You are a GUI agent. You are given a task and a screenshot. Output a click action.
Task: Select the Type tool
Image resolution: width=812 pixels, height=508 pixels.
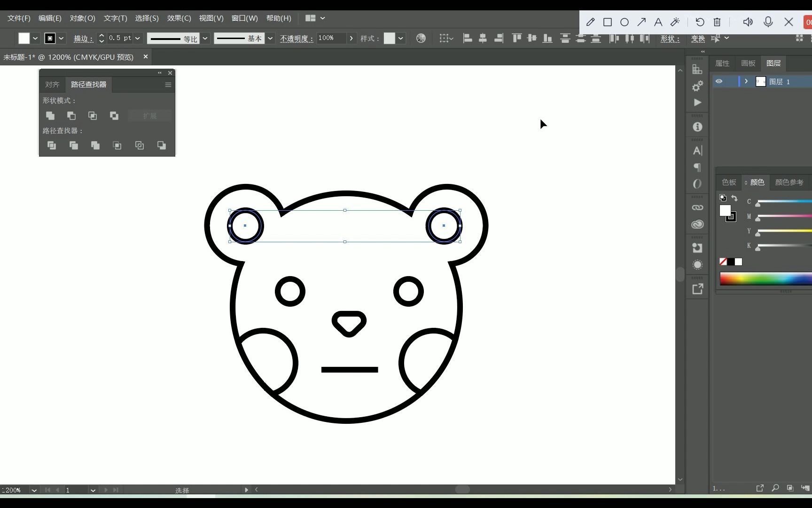tap(658, 22)
